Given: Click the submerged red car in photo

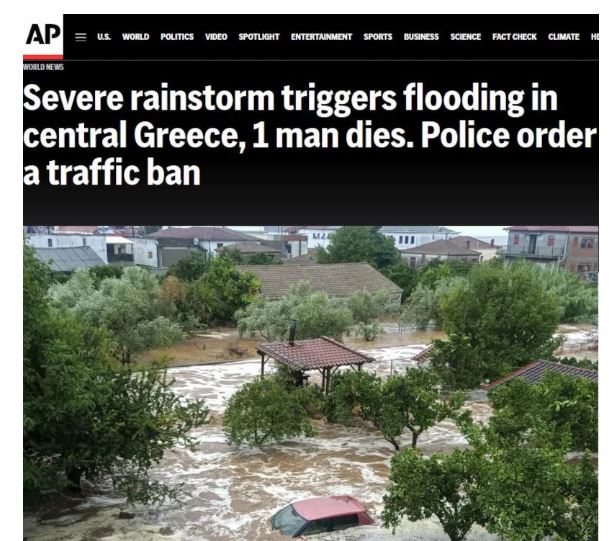Looking at the screenshot, I should 320,516.
